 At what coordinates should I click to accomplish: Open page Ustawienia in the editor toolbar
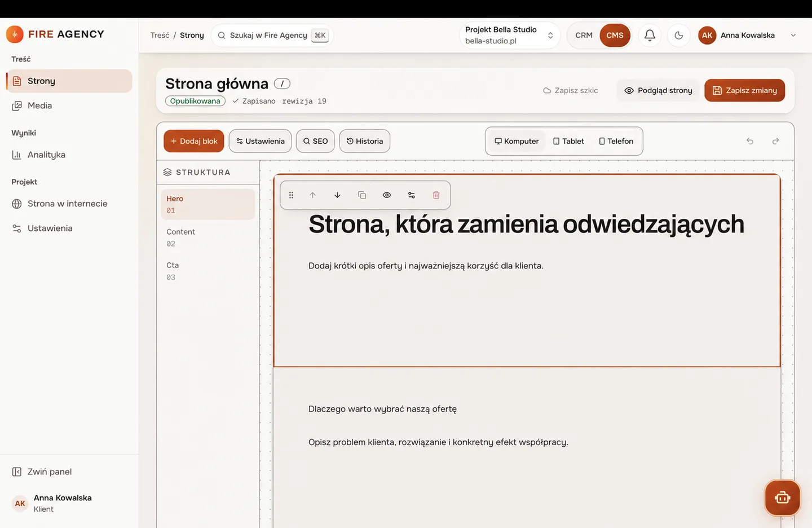260,141
